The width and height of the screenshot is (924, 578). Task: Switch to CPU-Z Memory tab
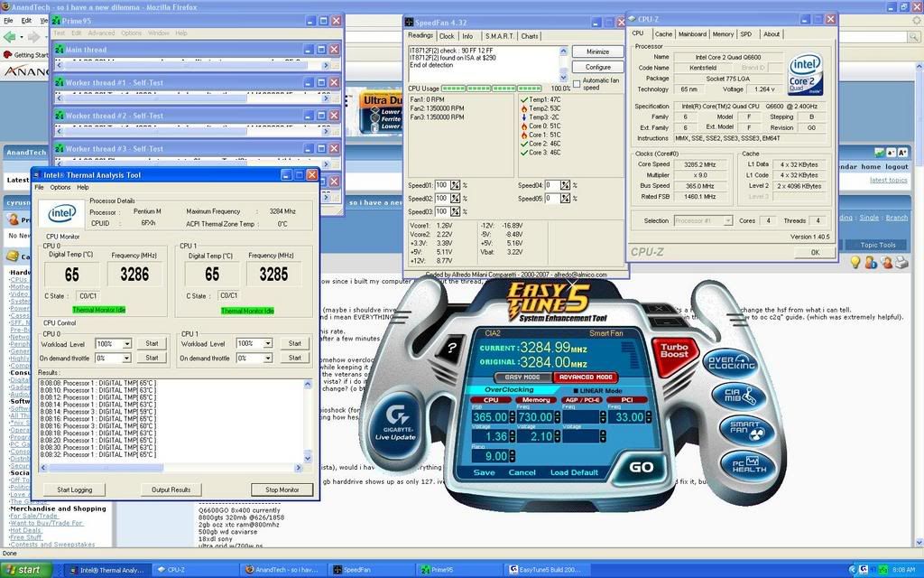pos(723,34)
